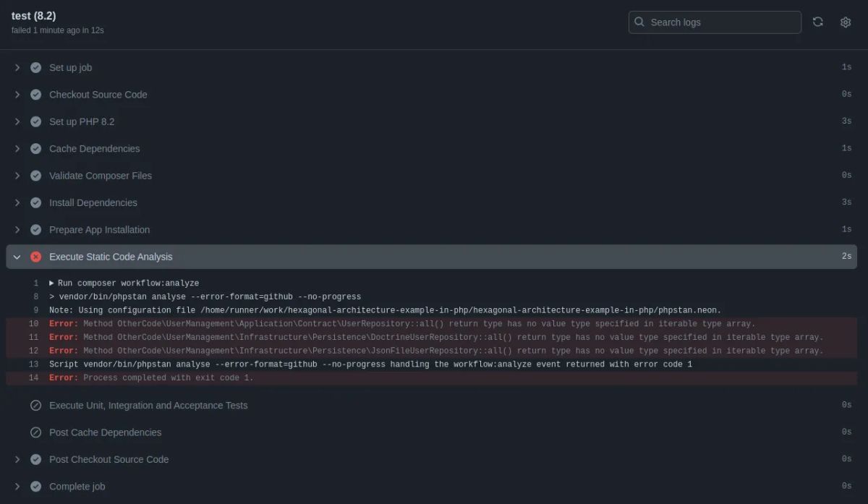
Task: Click log line number 14
Action: click(34, 377)
